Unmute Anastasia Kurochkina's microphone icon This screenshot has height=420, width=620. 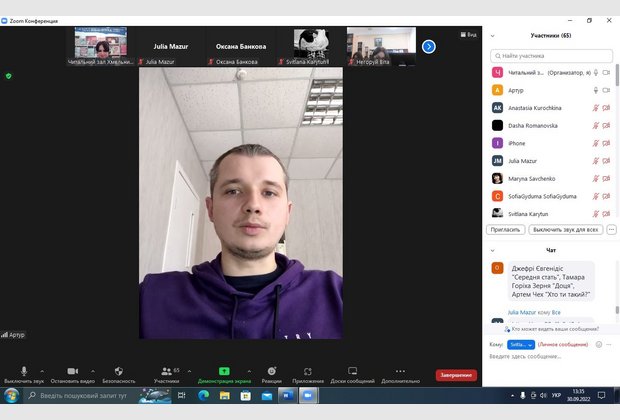coord(595,108)
